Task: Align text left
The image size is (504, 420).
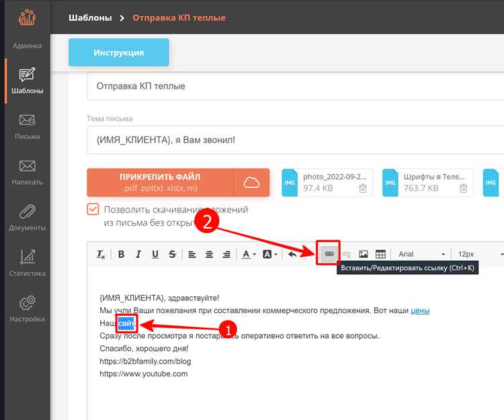Action: coord(192,255)
